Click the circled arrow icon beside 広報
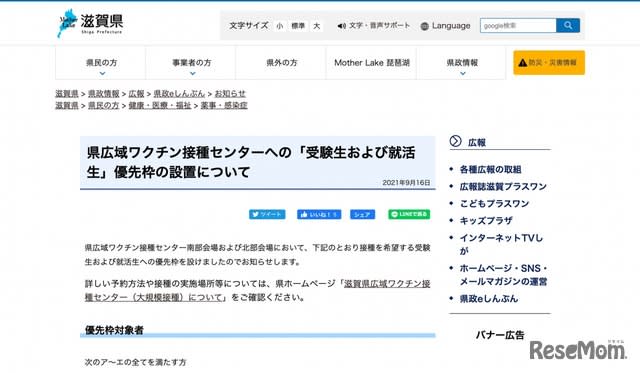This screenshot has height=373, width=640. point(455,141)
